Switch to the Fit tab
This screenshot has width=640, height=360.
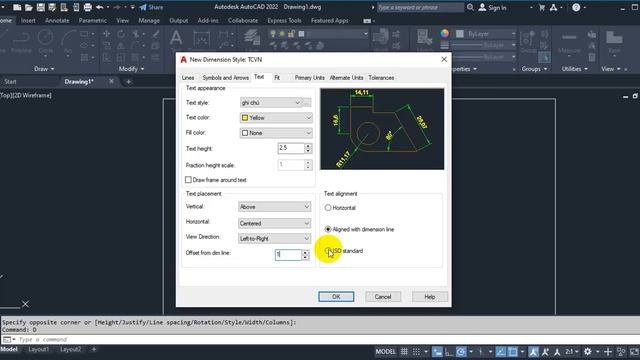[x=277, y=78]
